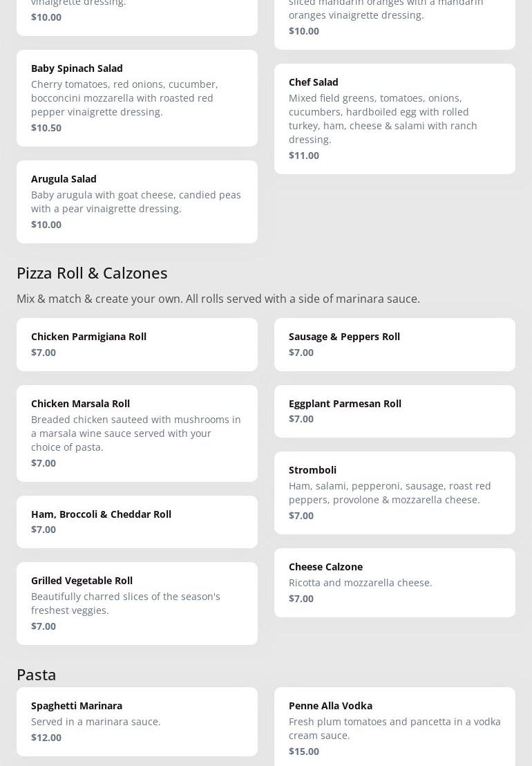Click the $11.00 Chef Salad price
532x766 pixels.
point(304,156)
